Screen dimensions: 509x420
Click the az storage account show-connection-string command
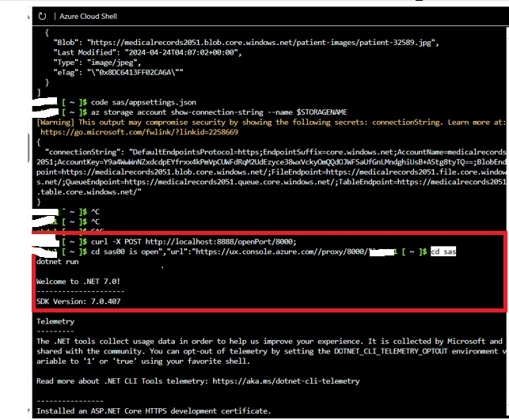[218, 112]
